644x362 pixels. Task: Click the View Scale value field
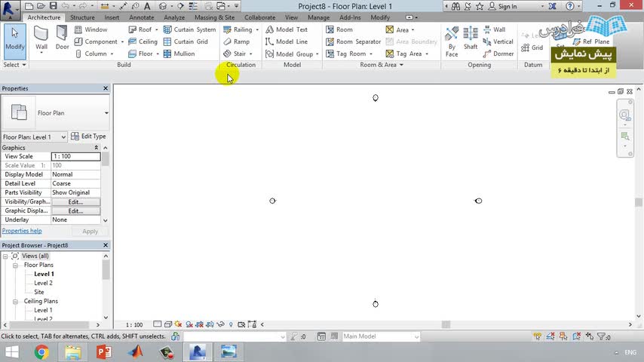click(75, 156)
